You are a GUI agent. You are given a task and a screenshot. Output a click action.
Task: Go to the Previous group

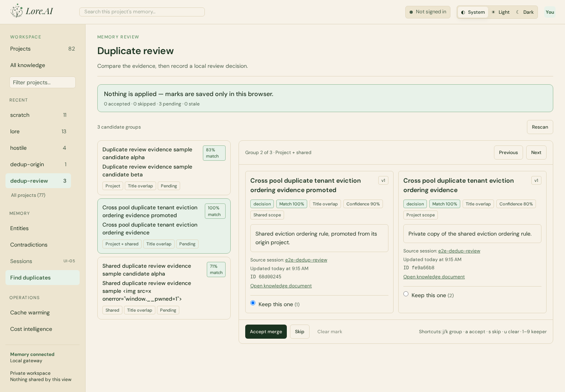pyautogui.click(x=508, y=152)
